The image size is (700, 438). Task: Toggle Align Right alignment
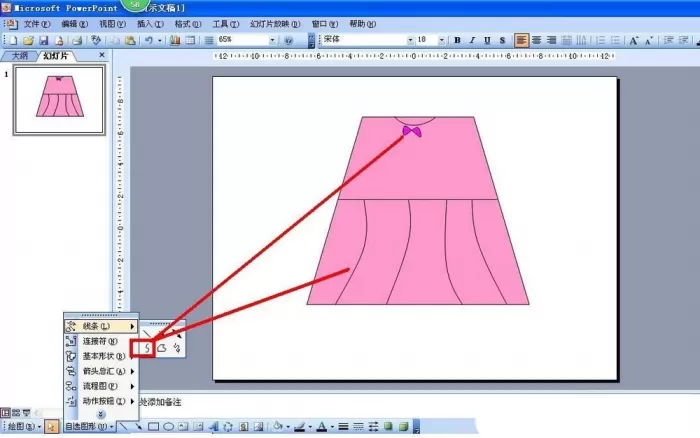551,41
